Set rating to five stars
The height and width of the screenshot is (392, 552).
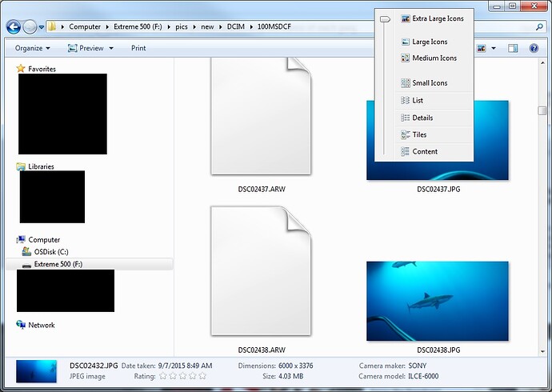tap(202, 376)
